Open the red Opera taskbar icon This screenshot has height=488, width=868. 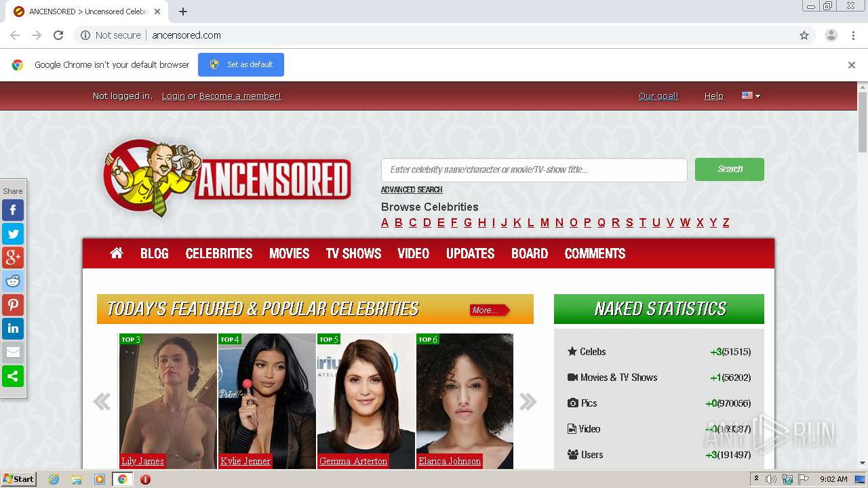coord(145,479)
